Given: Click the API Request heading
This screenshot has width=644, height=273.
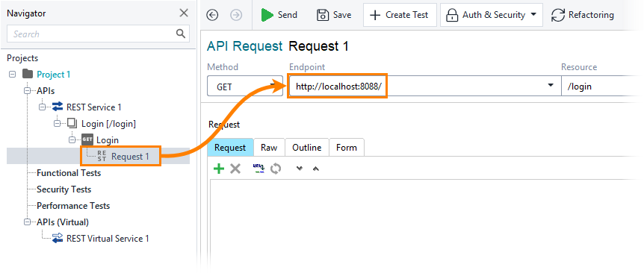Looking at the screenshot, I should tap(245, 46).
